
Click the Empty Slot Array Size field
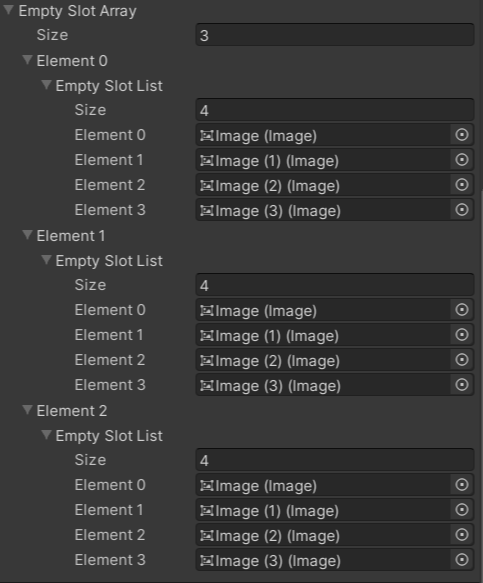(335, 35)
